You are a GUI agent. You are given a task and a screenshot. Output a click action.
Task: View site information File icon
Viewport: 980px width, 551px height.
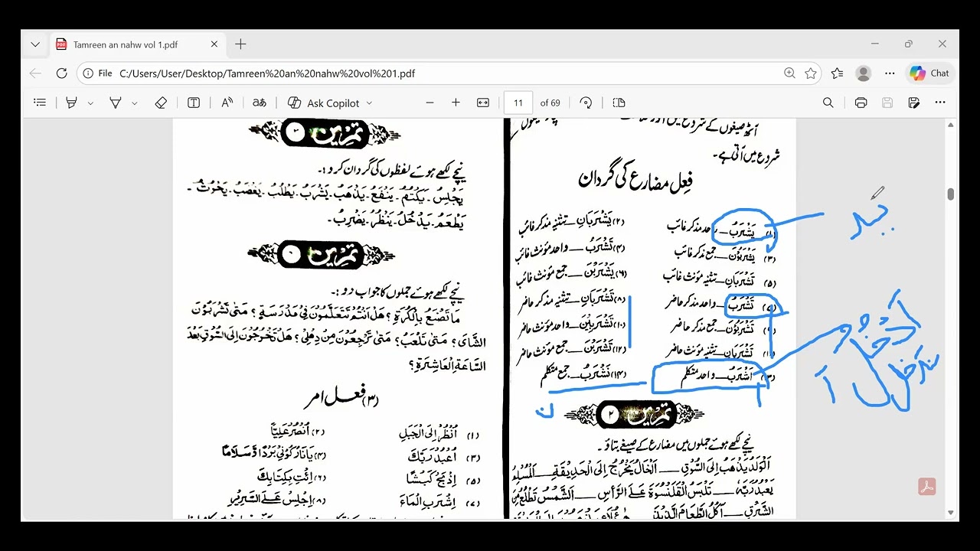coord(99,73)
